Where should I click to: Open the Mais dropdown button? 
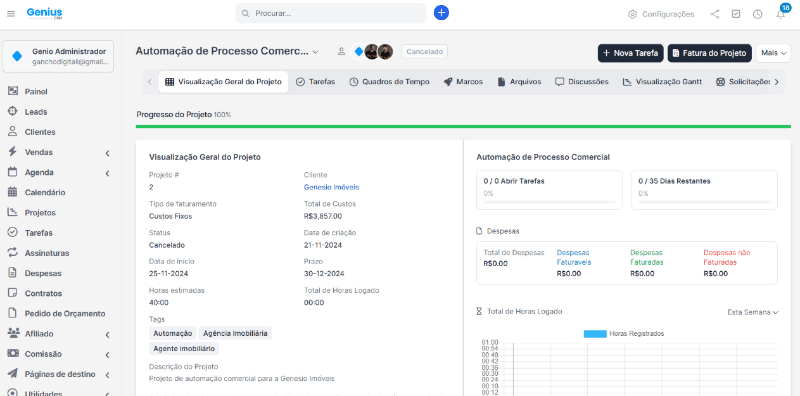pyautogui.click(x=773, y=53)
